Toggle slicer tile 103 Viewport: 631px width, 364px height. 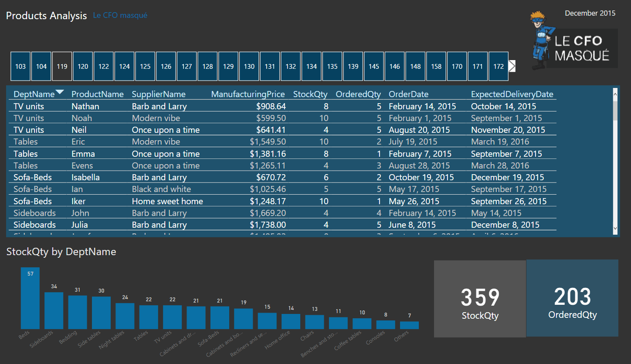pos(20,66)
